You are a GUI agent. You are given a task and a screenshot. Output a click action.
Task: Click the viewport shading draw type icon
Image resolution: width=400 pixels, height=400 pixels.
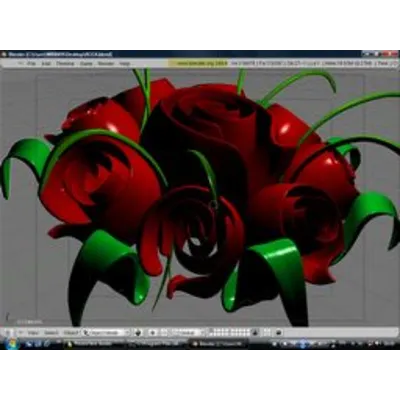point(138,332)
